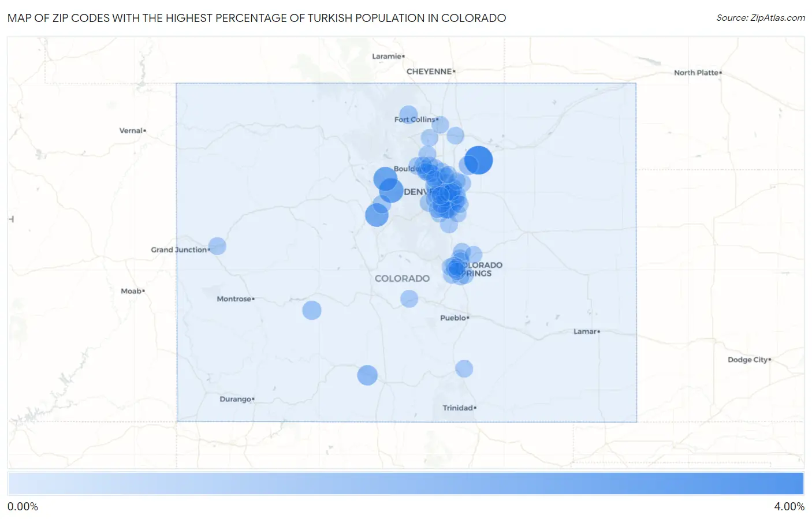Image resolution: width=812 pixels, height=519 pixels.
Task: Click the bubble next to Grand Junction
Action: 217,246
